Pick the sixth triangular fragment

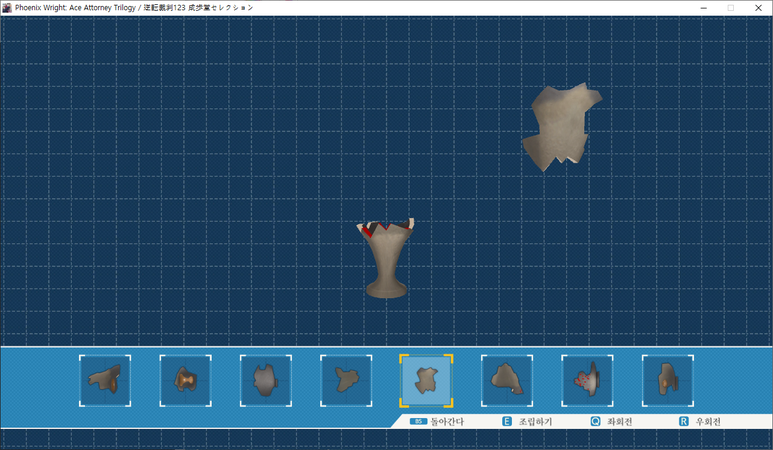pos(507,381)
